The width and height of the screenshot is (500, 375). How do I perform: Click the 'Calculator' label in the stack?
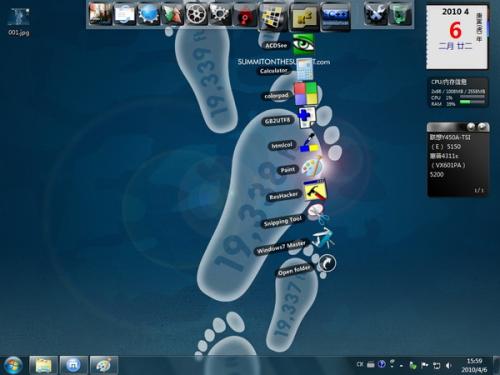coord(274,71)
